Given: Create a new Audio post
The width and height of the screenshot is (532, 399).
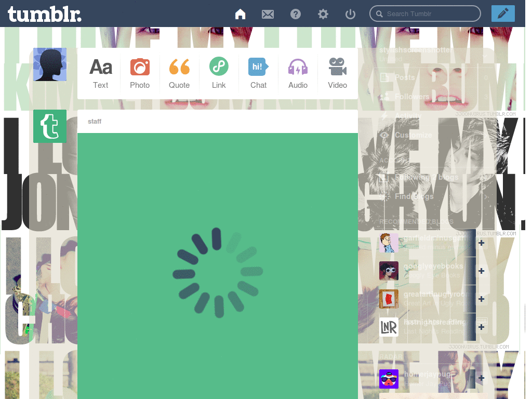Looking at the screenshot, I should pos(298,73).
